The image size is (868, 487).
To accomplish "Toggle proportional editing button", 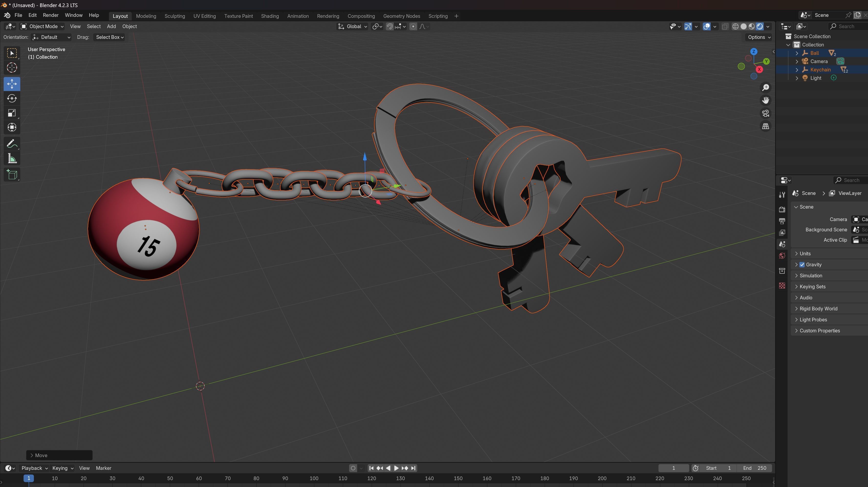I will click(413, 26).
